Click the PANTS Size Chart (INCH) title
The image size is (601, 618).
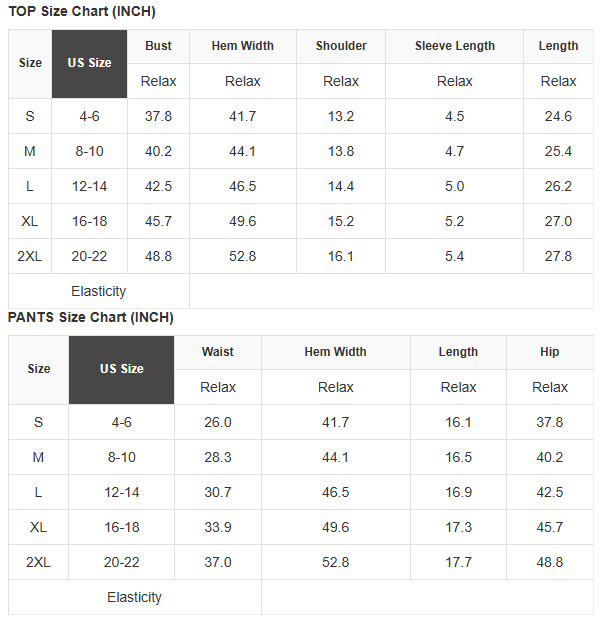coord(91,317)
